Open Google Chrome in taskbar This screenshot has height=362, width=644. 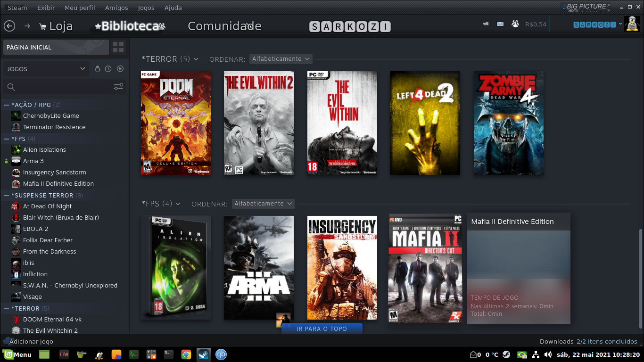(x=186, y=354)
